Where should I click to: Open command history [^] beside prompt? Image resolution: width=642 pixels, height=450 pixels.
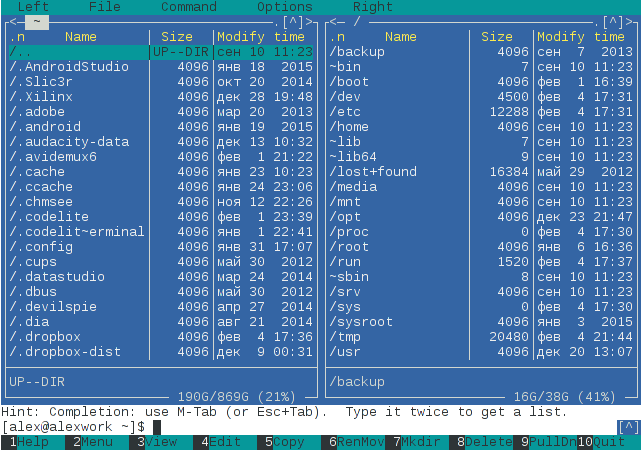tap(629, 427)
